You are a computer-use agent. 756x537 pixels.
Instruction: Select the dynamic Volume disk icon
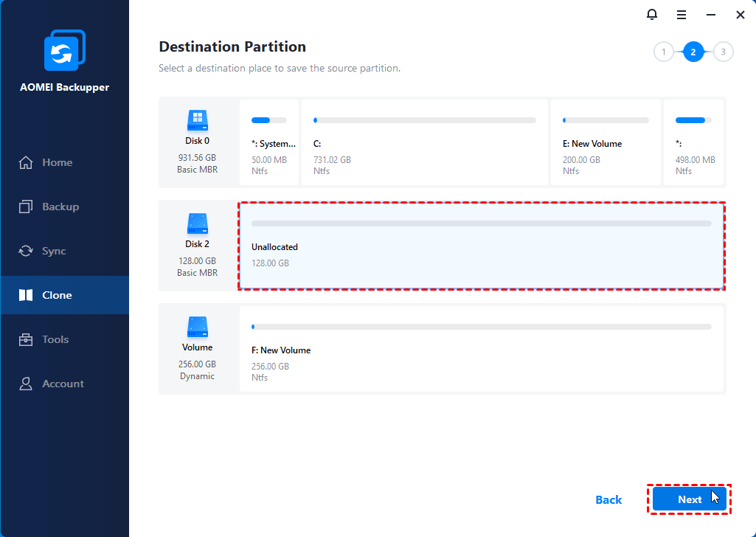[x=197, y=327]
